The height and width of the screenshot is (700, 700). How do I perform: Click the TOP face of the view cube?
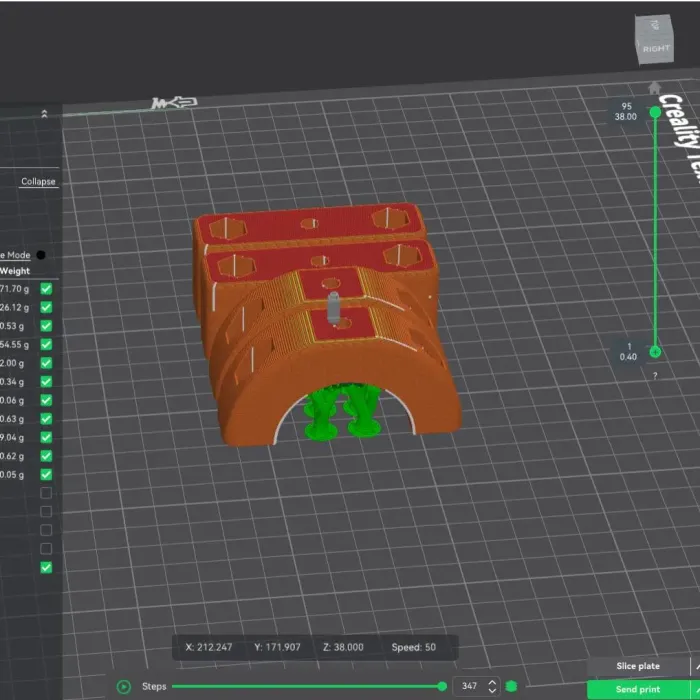[654, 25]
